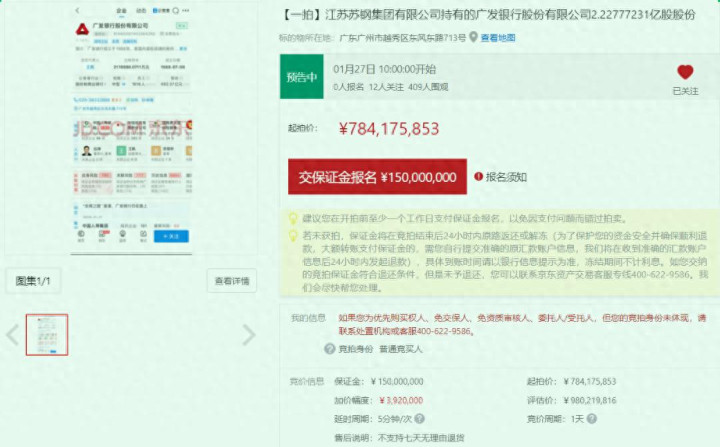The width and height of the screenshot is (720, 447).
Task: Click the 查看详情 button under the gallery
Action: pos(232,281)
